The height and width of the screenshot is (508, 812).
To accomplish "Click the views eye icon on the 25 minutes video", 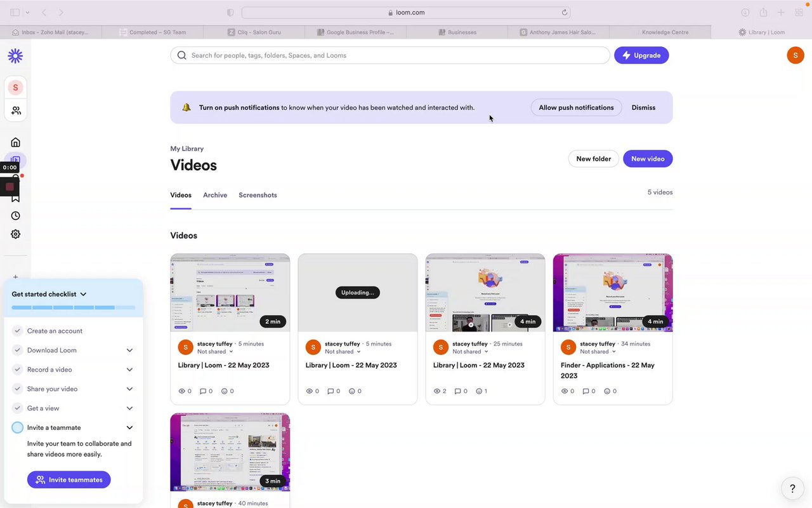I will coord(437,391).
